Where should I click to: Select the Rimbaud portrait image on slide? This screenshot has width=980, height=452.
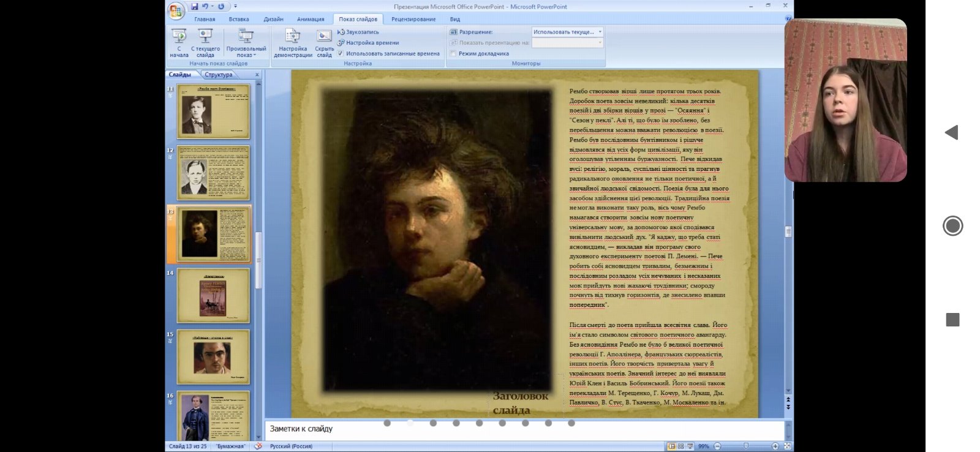point(437,239)
